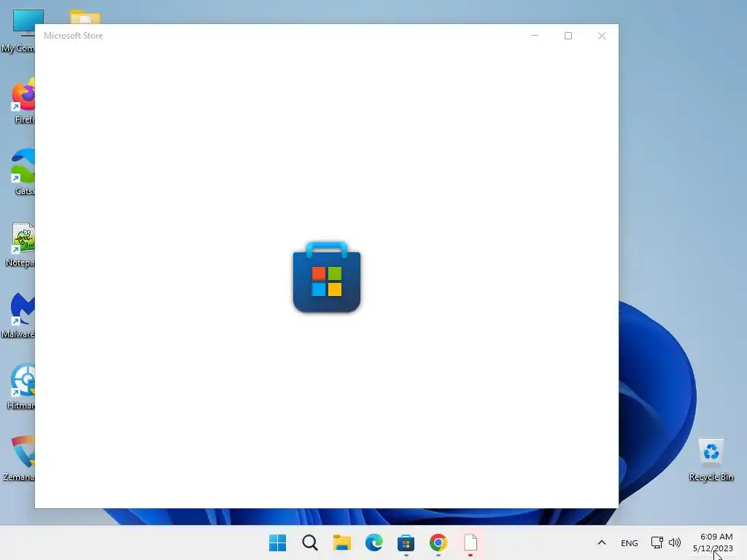Switch to Google Chrome in the taskbar
Screen dimensions: 747x560
click(x=438, y=542)
